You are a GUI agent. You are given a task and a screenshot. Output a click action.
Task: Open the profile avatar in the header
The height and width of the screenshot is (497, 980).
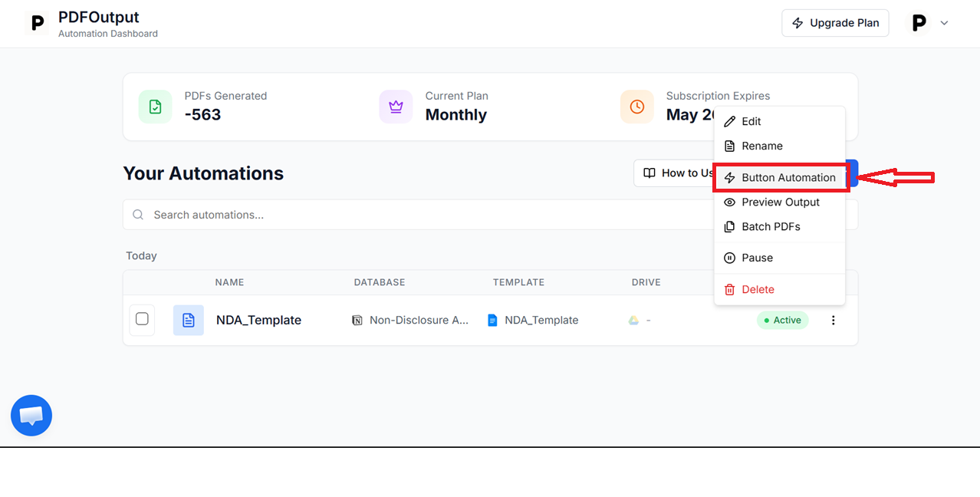tap(919, 23)
